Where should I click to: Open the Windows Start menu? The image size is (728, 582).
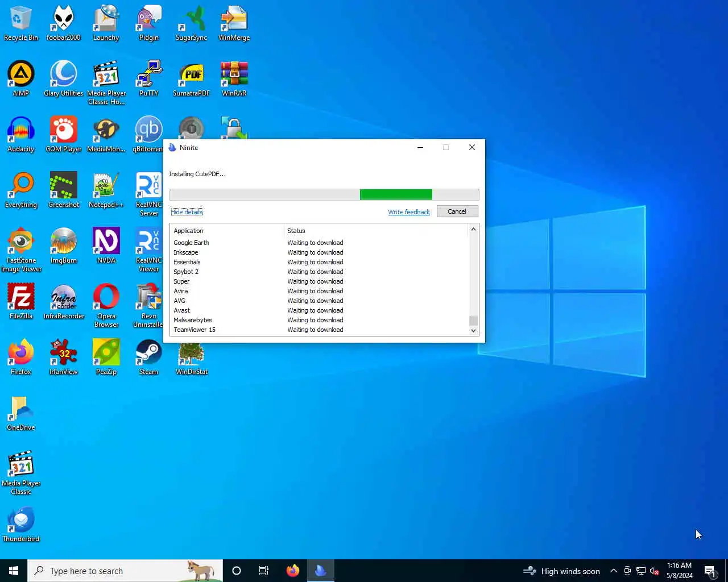pos(14,571)
